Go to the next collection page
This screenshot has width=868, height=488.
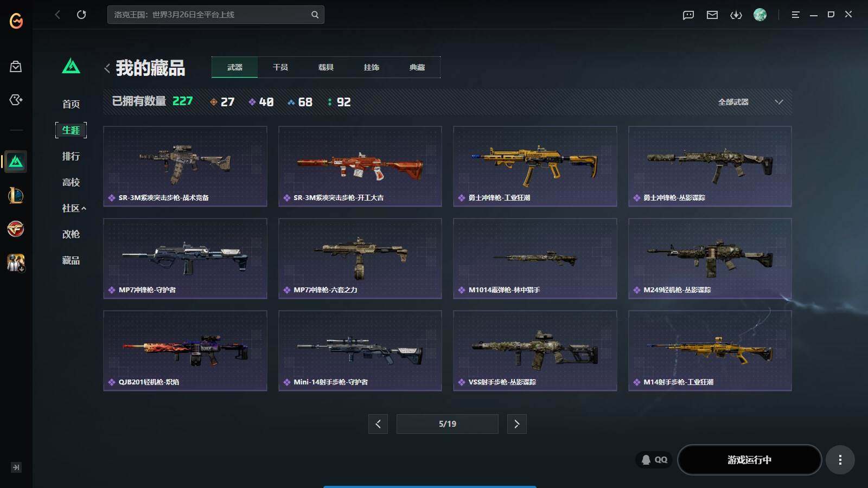click(x=516, y=424)
